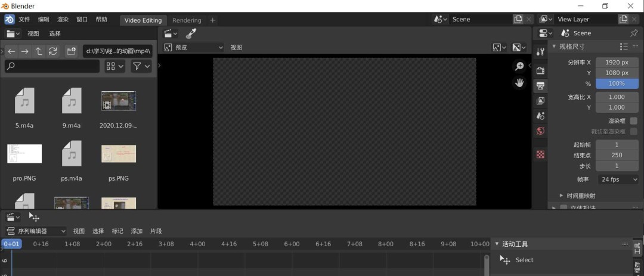Open the View Layer properties tab
The width and height of the screenshot is (644, 276).
(540, 101)
